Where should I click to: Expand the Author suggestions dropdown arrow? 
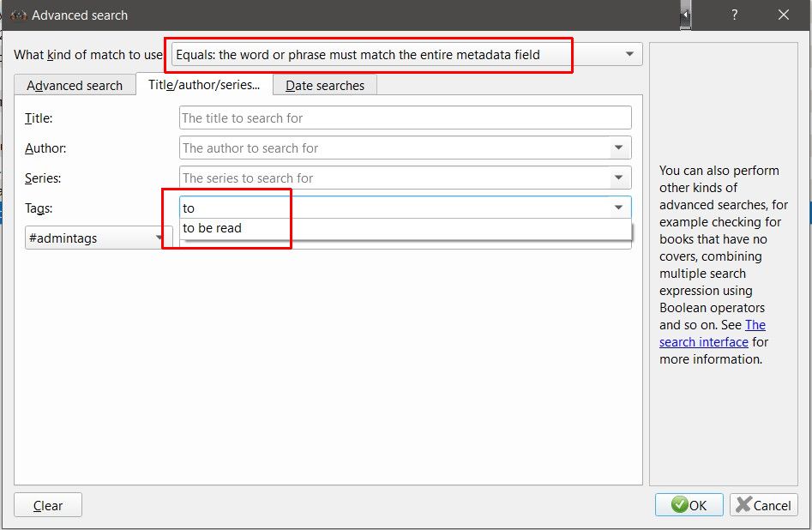pyautogui.click(x=618, y=148)
